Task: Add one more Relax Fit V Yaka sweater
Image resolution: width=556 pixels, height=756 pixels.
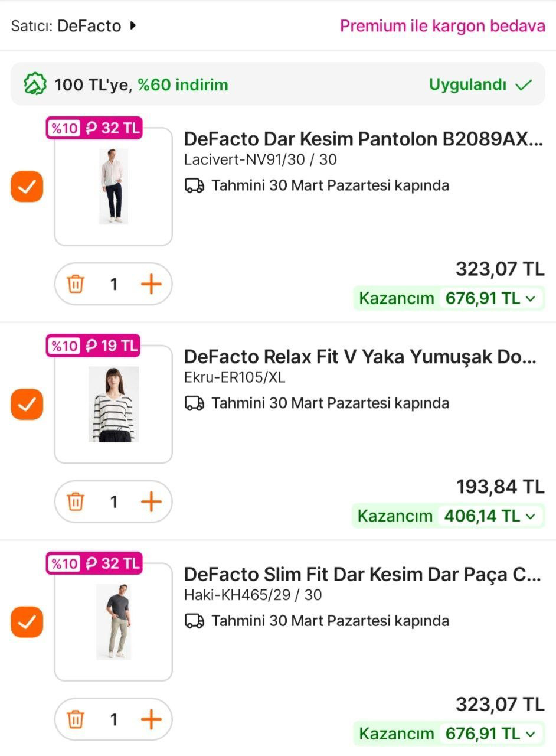Action: [x=151, y=502]
